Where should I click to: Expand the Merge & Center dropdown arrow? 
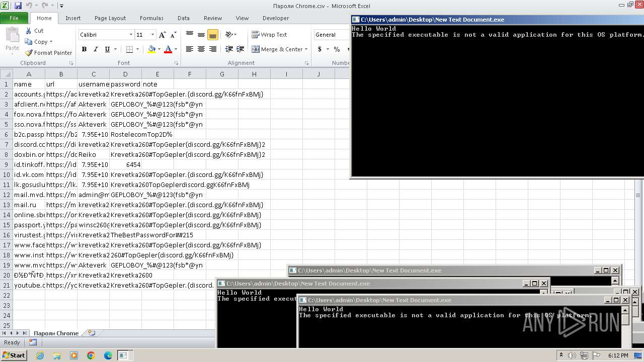point(307,49)
